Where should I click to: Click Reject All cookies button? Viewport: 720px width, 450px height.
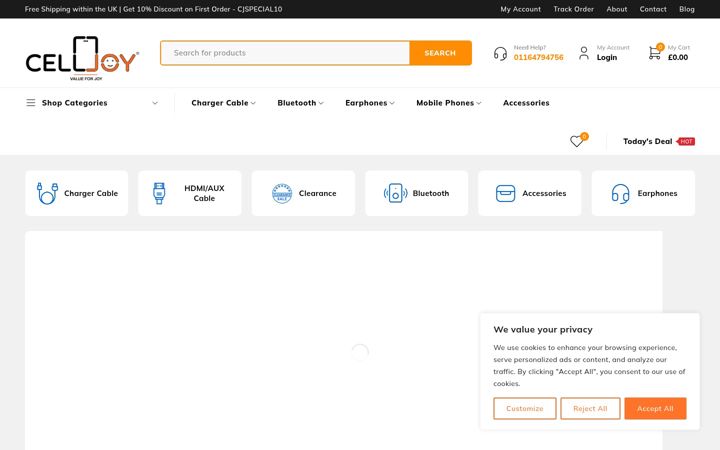coord(590,408)
